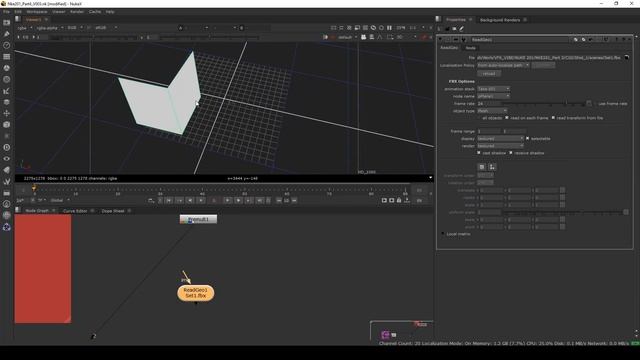Open the Keyer nodes toolbar menu

point(7,91)
